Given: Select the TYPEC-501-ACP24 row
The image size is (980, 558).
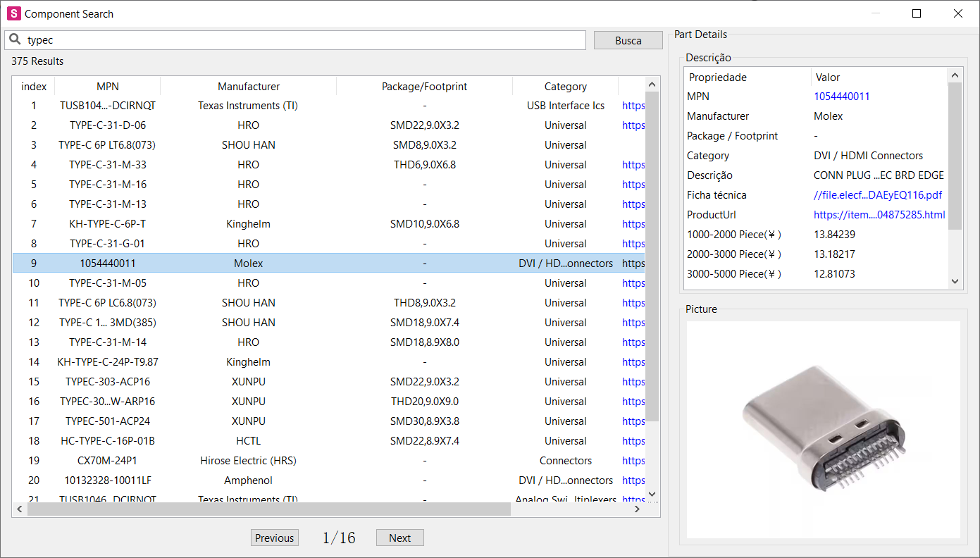Looking at the screenshot, I should pyautogui.click(x=328, y=421).
